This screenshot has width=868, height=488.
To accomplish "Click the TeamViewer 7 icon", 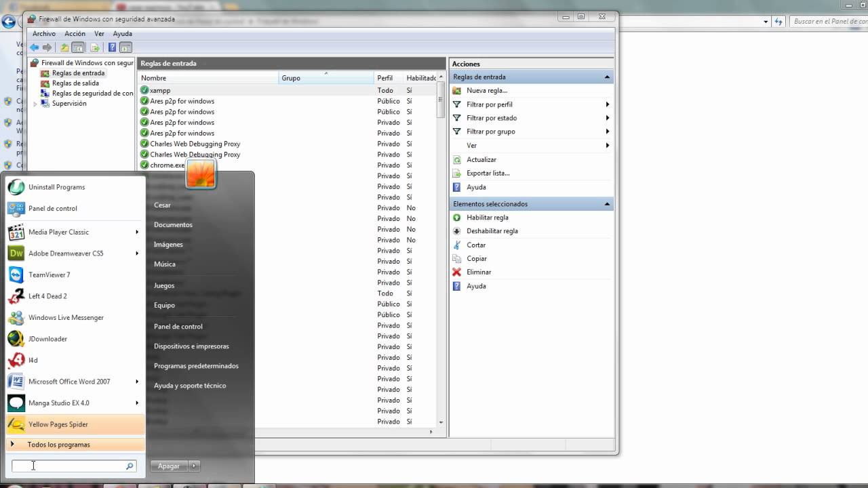I will tap(16, 274).
